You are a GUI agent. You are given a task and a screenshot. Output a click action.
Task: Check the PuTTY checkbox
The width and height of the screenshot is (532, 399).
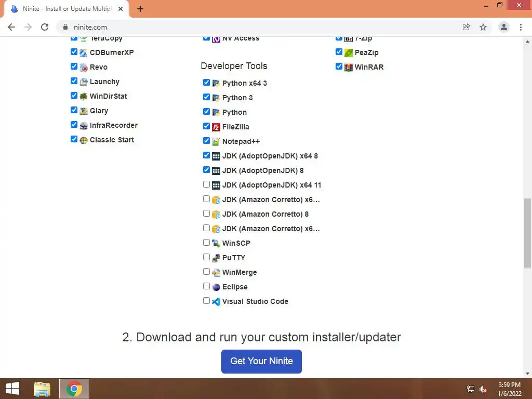click(206, 257)
